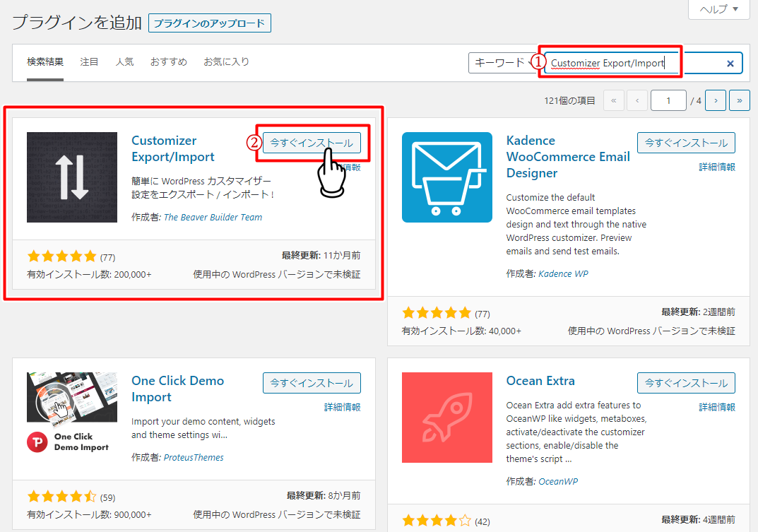Click 最終更新: 2週間前 text
Screen dimensions: 758x532
point(698,312)
